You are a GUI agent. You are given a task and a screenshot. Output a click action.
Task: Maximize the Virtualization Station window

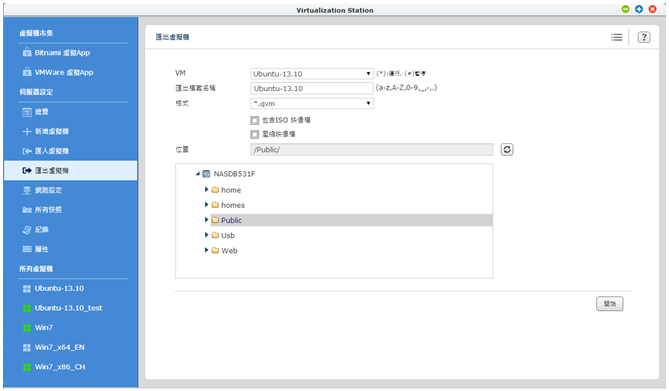pos(639,9)
